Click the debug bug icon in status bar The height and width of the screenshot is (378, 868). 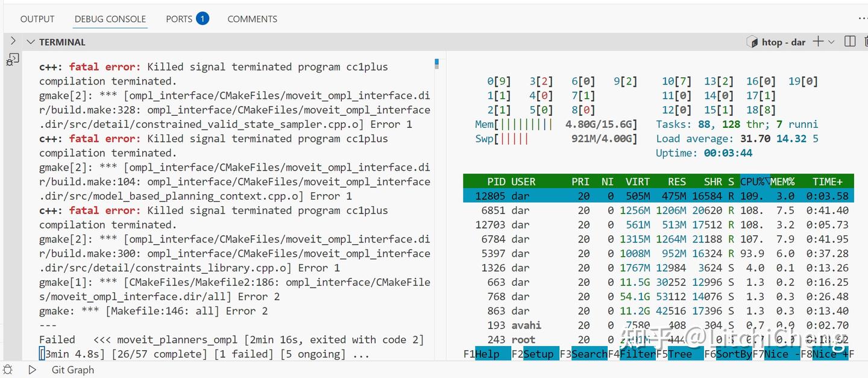click(x=7, y=370)
